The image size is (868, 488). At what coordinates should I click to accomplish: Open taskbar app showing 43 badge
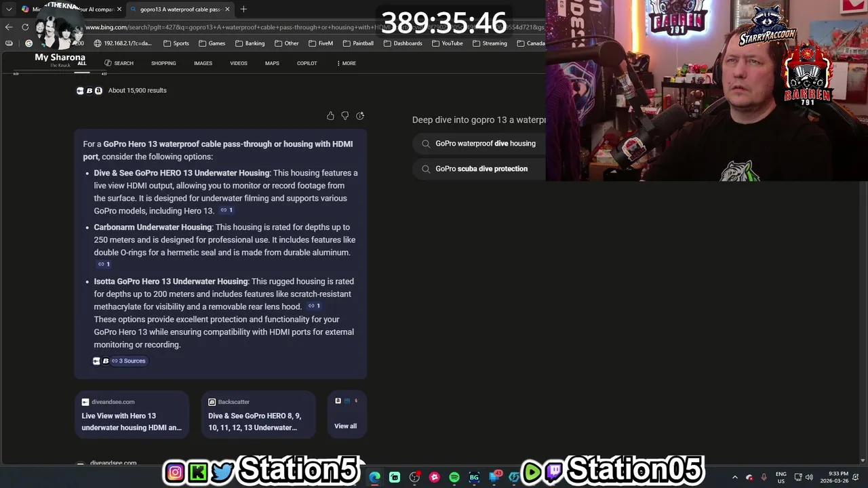click(495, 477)
